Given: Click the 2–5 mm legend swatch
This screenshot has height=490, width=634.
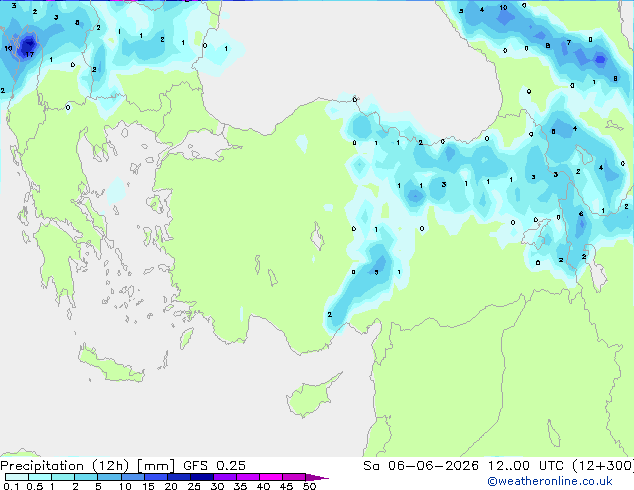Looking at the screenshot, I should [x=86, y=477].
